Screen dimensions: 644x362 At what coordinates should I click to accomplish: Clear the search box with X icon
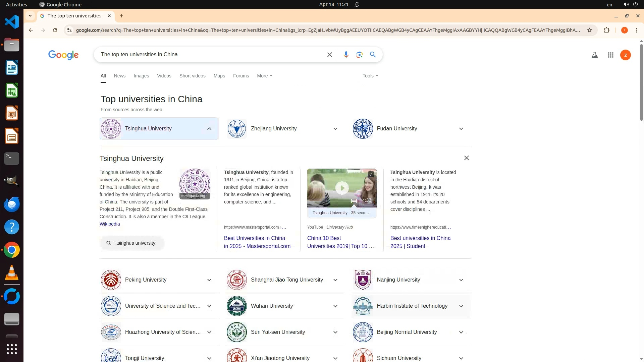329,55
